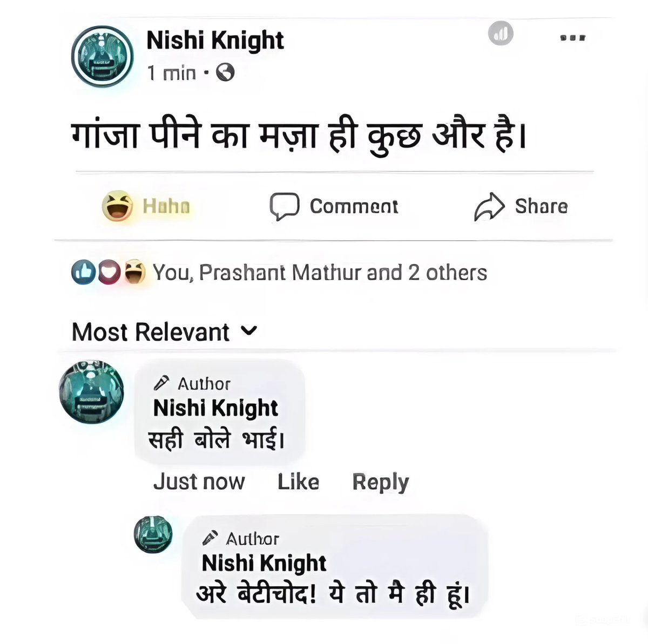Expand the Most Relevant sorting dropdown
This screenshot has width=648, height=644.
click(x=165, y=331)
